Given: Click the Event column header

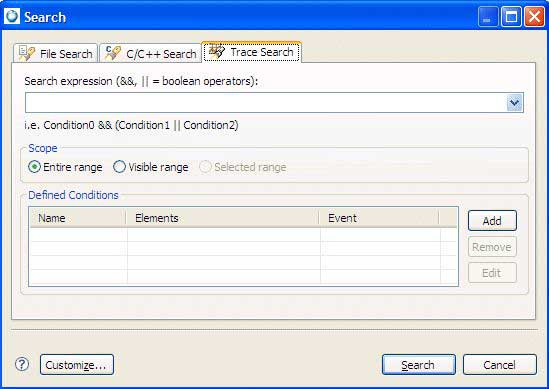Looking at the screenshot, I should click(379, 218).
